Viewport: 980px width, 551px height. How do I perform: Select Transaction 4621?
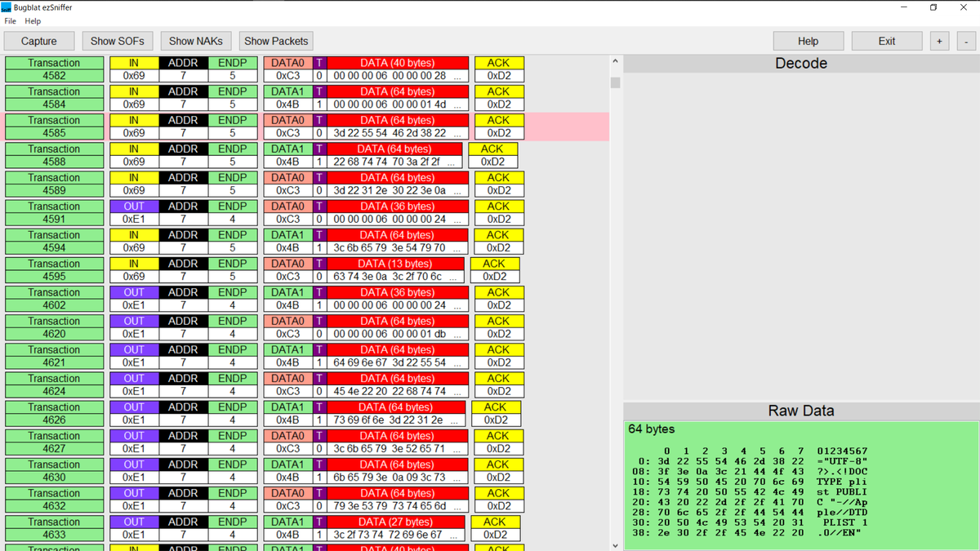point(54,356)
